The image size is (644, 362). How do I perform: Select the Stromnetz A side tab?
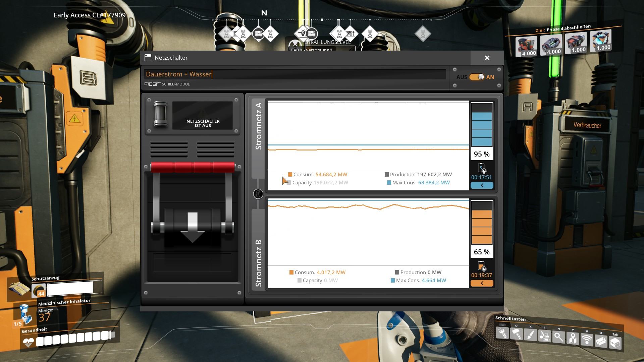click(x=258, y=138)
